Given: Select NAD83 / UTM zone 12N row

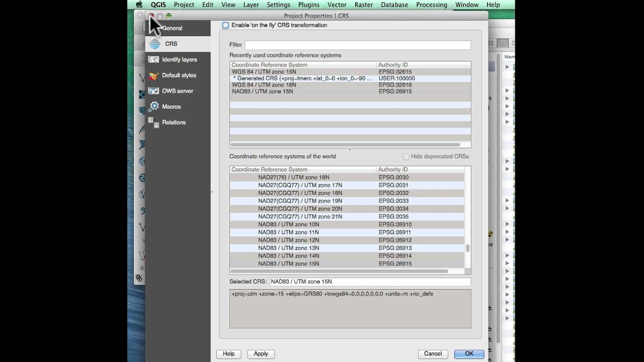Looking at the screenshot, I should (x=348, y=240).
